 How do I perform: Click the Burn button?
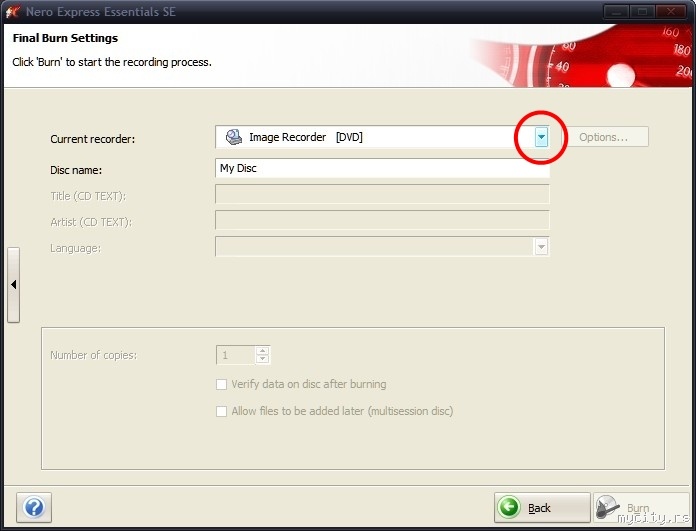641,507
